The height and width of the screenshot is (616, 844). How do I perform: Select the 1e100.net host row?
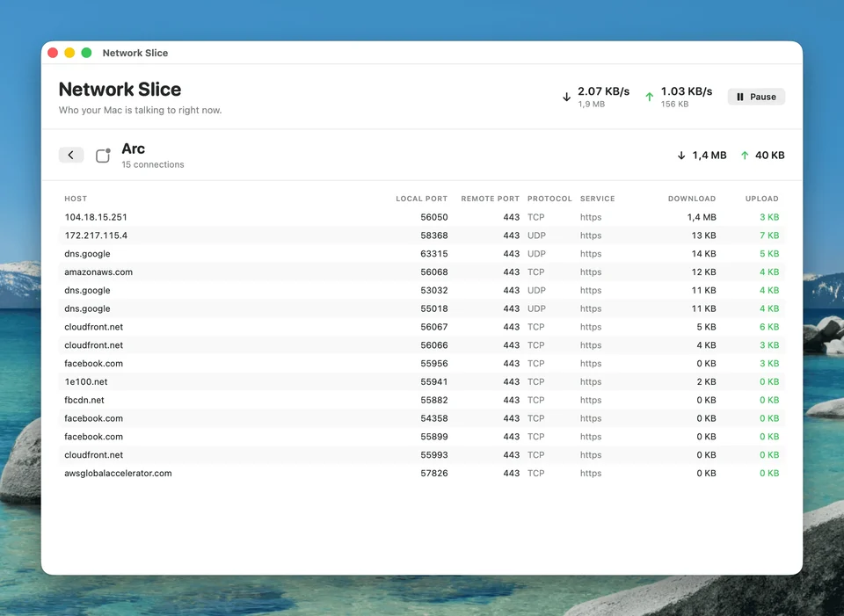(421, 382)
